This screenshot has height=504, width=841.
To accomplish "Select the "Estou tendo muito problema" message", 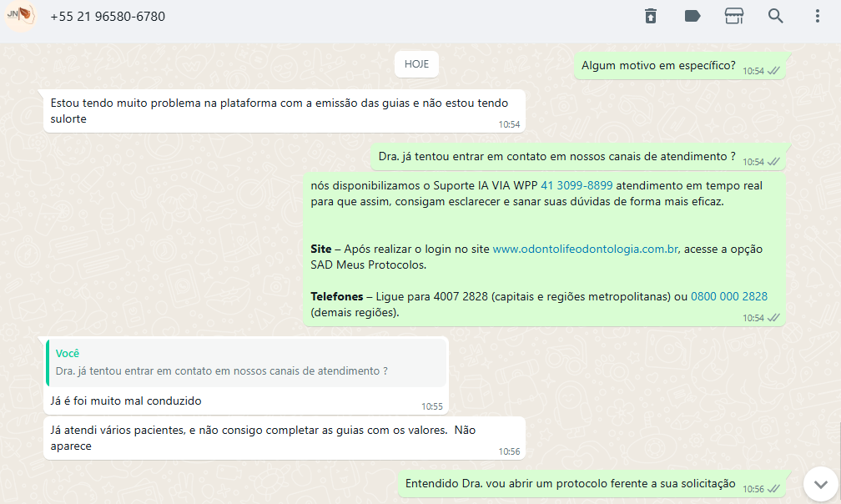I will tap(284, 110).
